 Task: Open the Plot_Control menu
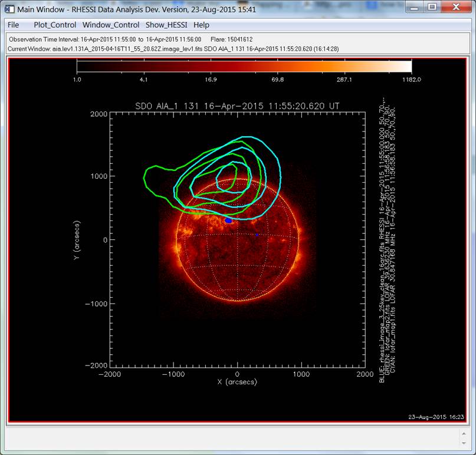coord(55,25)
